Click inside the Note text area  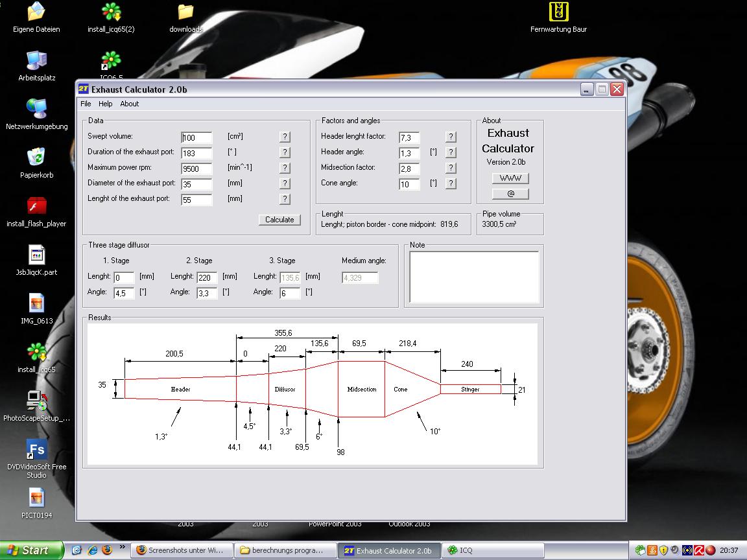(474, 277)
